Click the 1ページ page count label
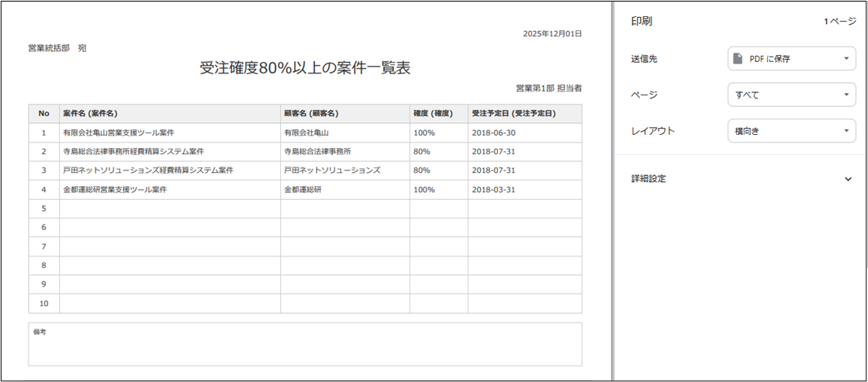The height and width of the screenshot is (382, 868). click(x=839, y=22)
